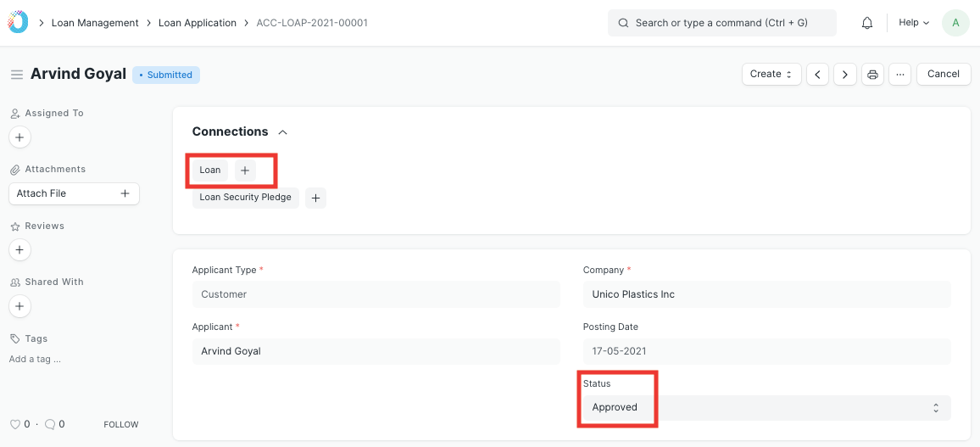980x447 pixels.
Task: Open user avatar menu
Action: [955, 23]
